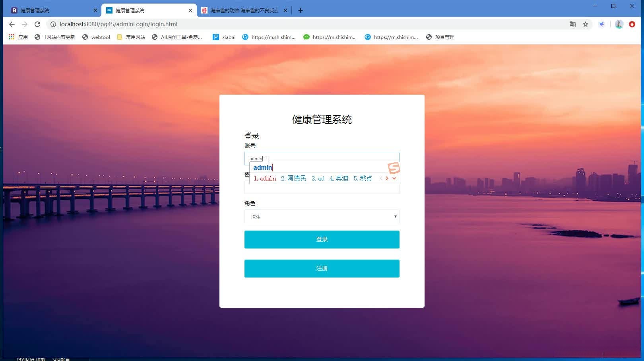Open the browser profile avatar

[x=619, y=24]
